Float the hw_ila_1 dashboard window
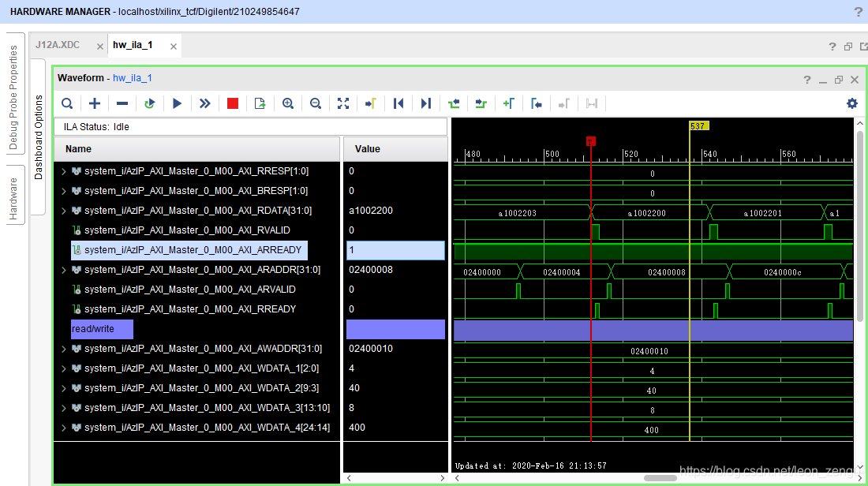This screenshot has width=868, height=486. point(848,47)
